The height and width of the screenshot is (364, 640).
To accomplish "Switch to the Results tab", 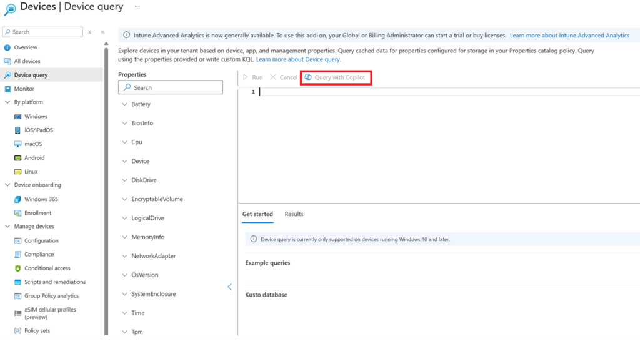I will coord(294,214).
